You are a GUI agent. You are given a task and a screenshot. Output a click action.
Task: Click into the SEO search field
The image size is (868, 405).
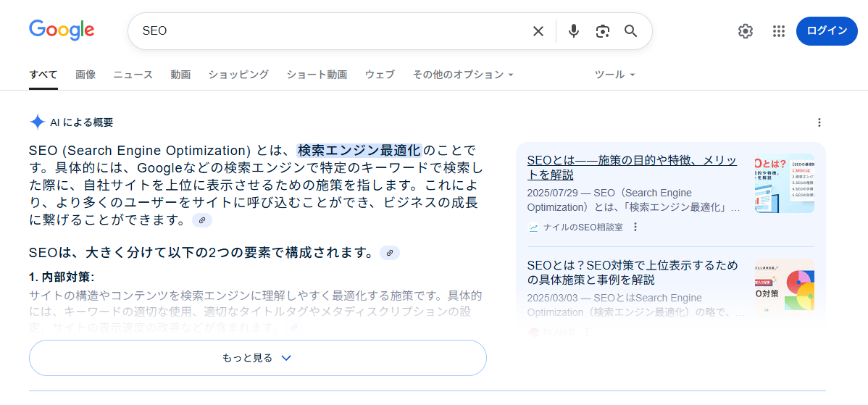click(332, 31)
